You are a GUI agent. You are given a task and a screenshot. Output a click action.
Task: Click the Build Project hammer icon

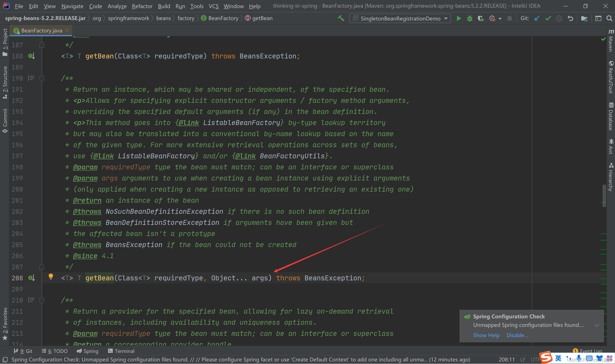pyautogui.click(x=341, y=18)
